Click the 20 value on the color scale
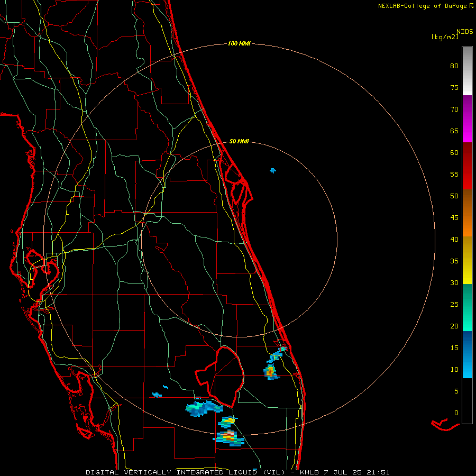Screen dimensions: 476x476 (x=454, y=326)
